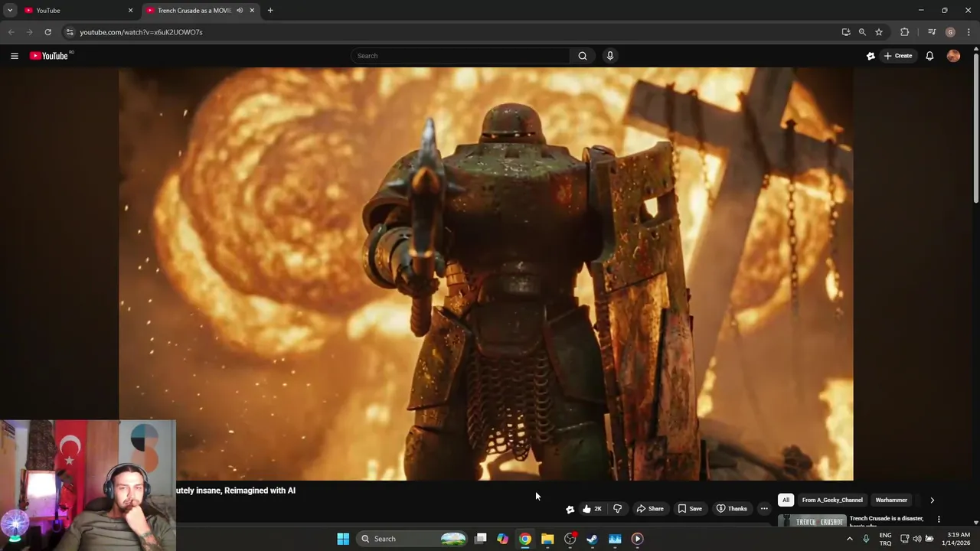
Task: Start voice search with microphone icon
Action: click(610, 56)
